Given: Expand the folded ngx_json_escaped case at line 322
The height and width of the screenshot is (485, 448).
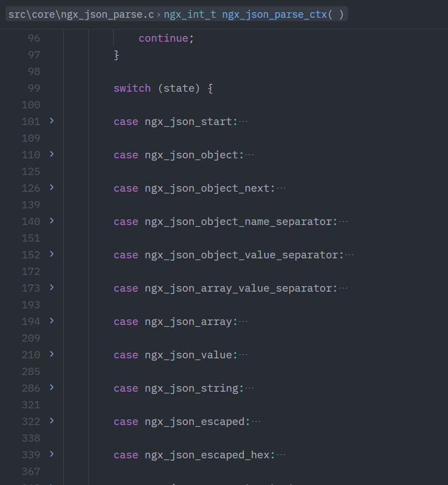Looking at the screenshot, I should [x=52, y=421].
